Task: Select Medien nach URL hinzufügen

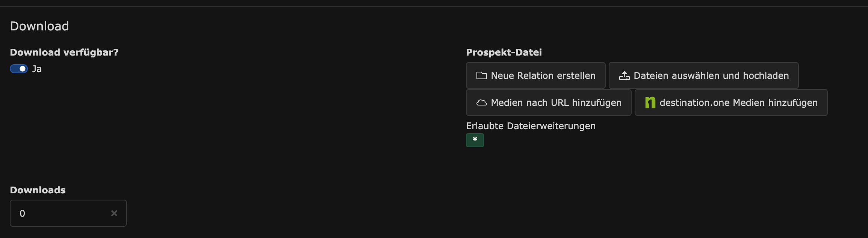Action: 549,102
